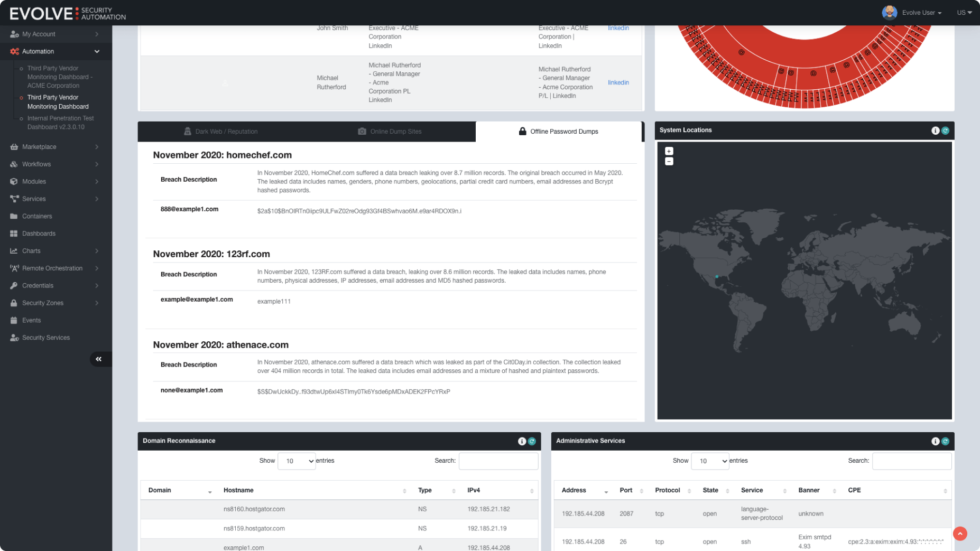Zoom out on the world map

pos(669,162)
